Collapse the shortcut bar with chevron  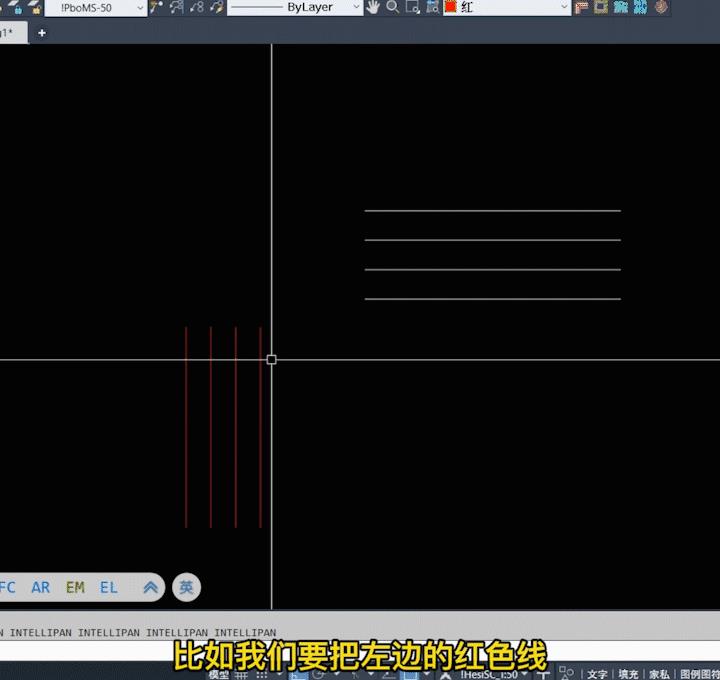pyautogui.click(x=150, y=588)
